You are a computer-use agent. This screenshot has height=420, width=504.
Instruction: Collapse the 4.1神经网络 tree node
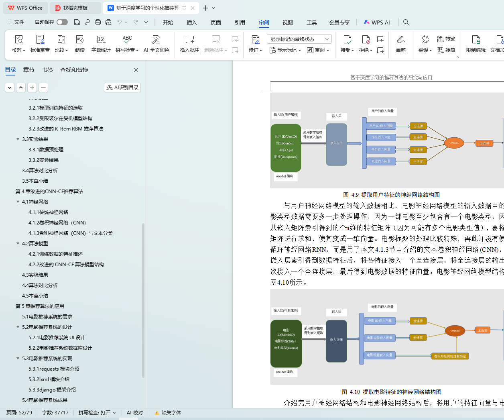pos(18,202)
